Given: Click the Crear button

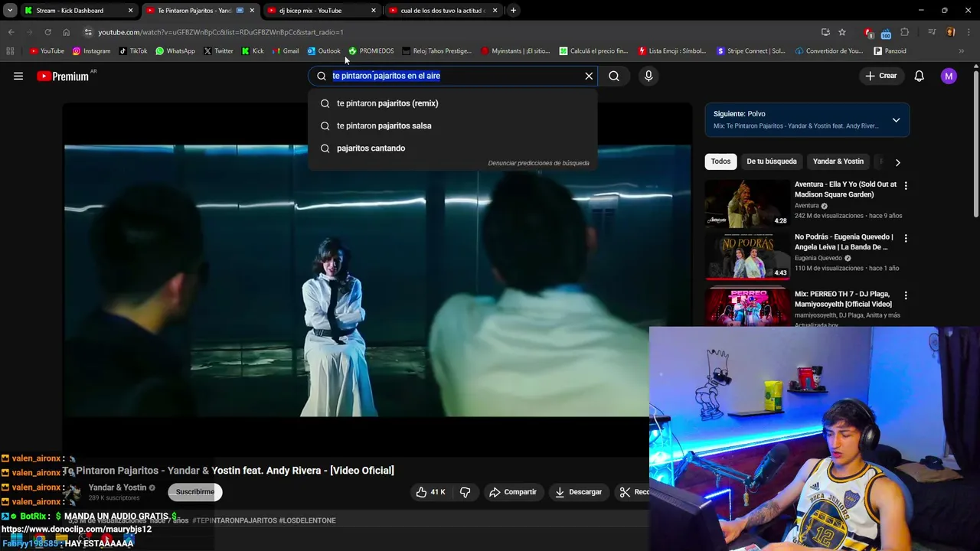Looking at the screenshot, I should (x=880, y=76).
